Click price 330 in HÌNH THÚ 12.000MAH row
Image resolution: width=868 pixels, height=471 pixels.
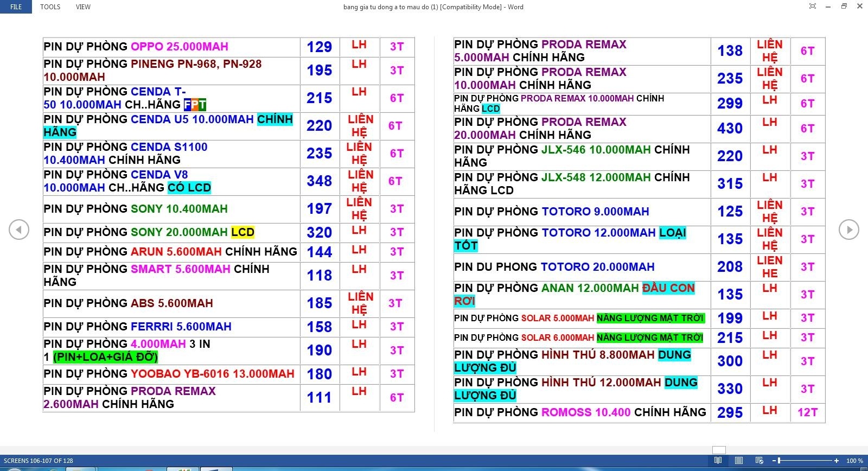click(730, 389)
